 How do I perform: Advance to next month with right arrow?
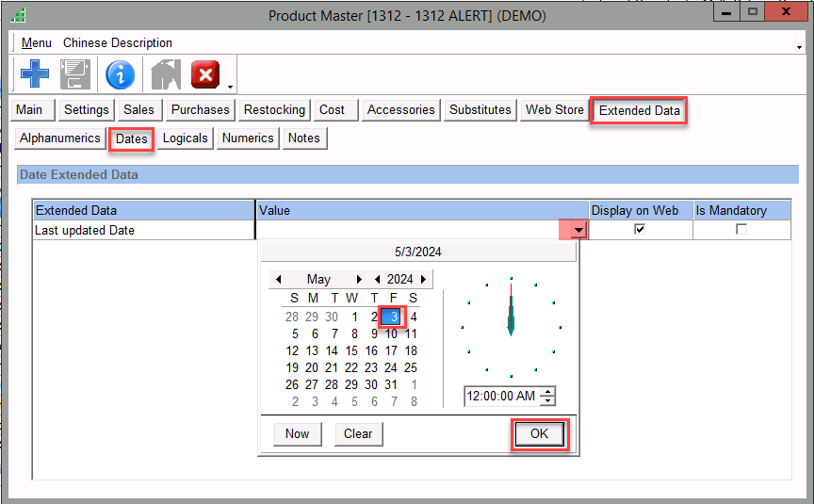click(359, 280)
